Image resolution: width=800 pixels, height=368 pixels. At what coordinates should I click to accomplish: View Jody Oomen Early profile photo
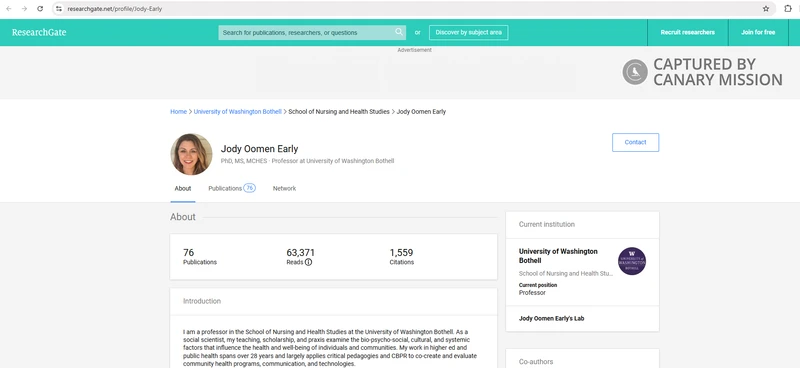coord(191,154)
